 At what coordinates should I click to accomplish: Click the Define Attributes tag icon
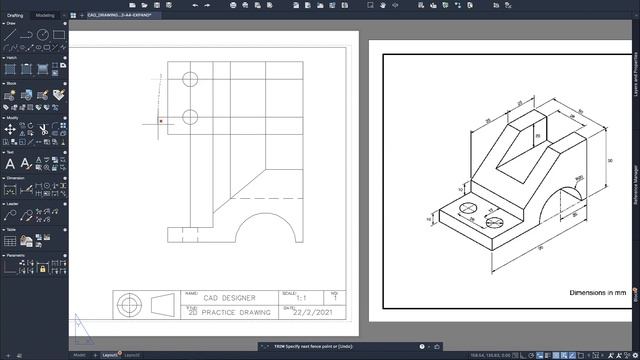click(59, 95)
